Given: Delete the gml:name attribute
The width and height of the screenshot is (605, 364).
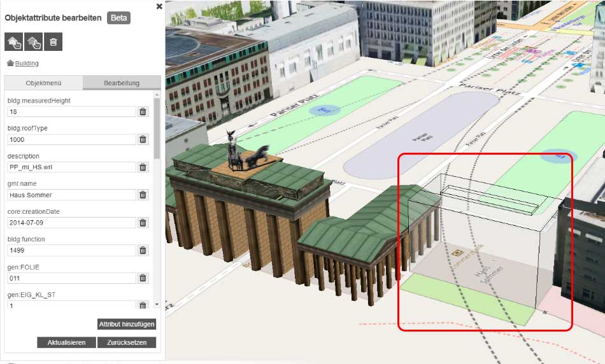Looking at the screenshot, I should (143, 195).
